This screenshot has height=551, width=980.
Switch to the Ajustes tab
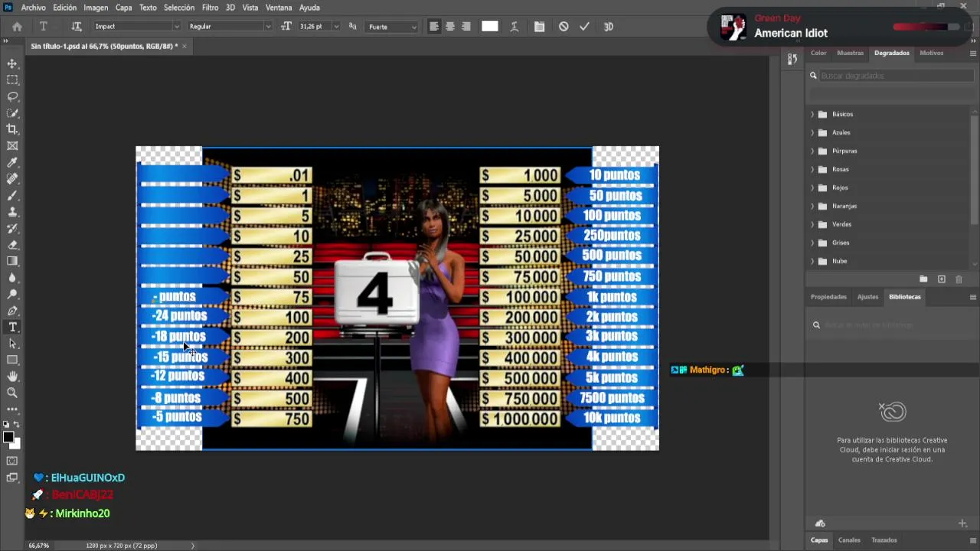click(867, 296)
